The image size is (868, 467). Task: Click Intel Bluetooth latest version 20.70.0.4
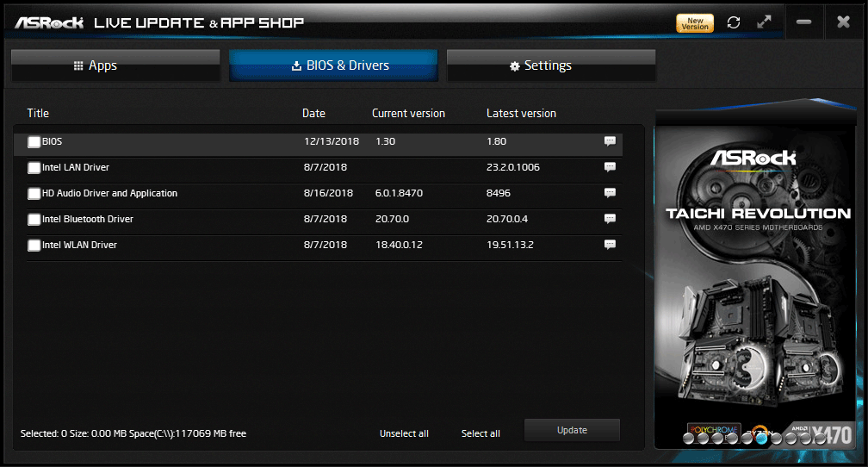point(507,220)
